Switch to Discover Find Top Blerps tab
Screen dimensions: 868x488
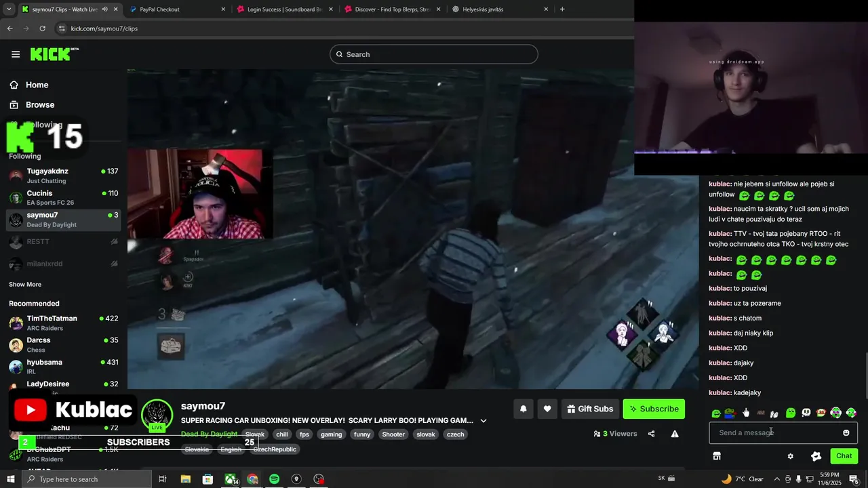tap(392, 9)
